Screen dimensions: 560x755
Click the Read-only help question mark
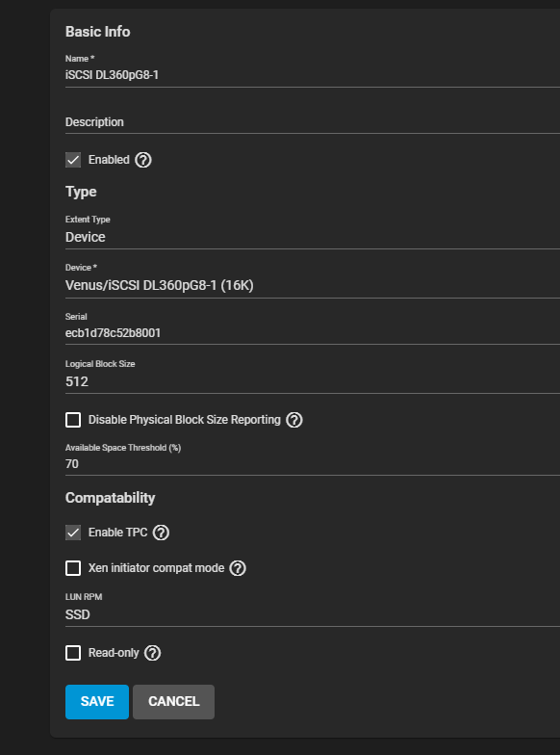tap(152, 653)
